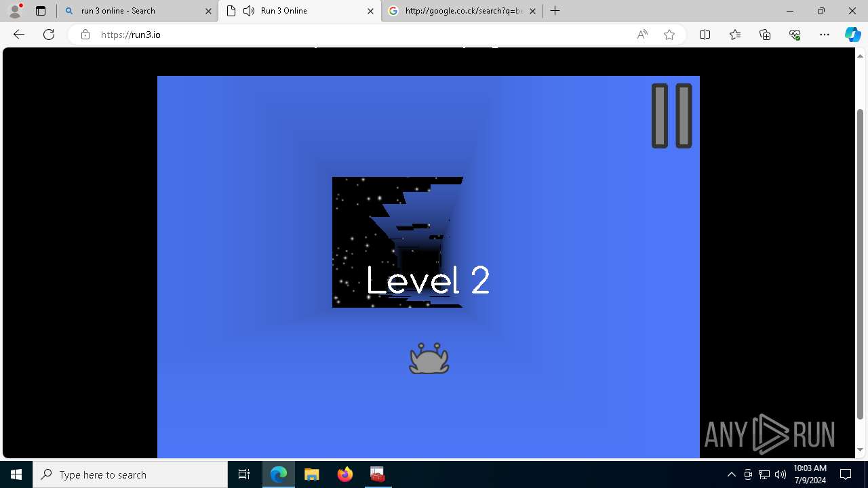Open the tab actions menu icon
Screen dimensions: 868x488
(x=41, y=11)
